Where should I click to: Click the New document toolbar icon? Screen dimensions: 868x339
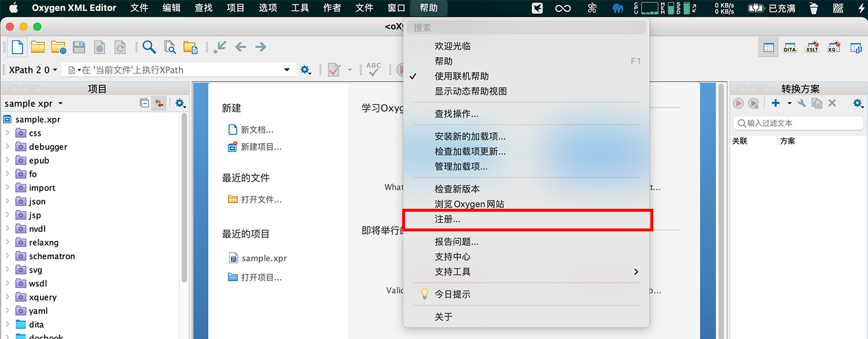click(17, 47)
